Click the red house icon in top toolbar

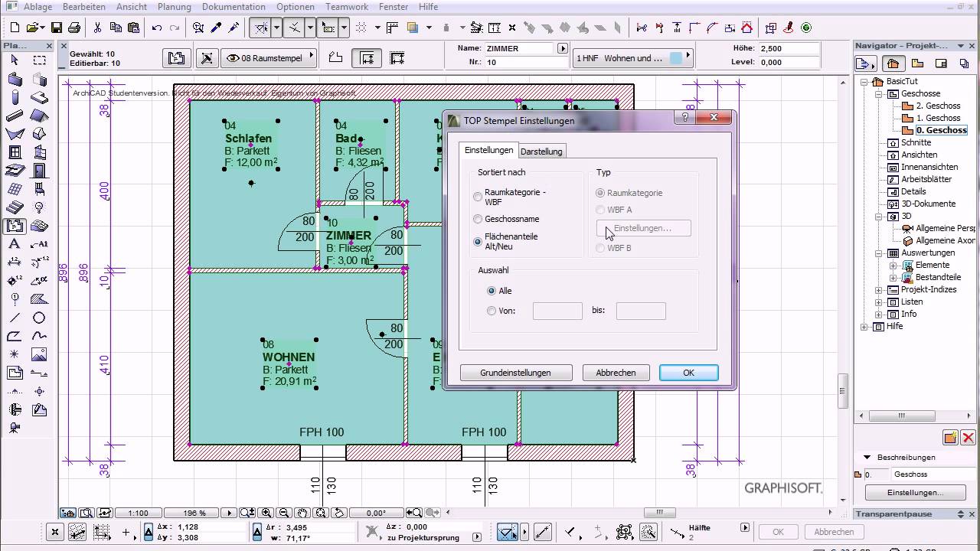click(x=746, y=28)
